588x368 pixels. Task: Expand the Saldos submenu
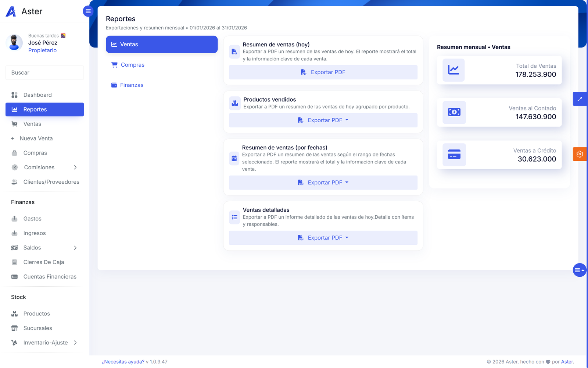[x=75, y=248]
